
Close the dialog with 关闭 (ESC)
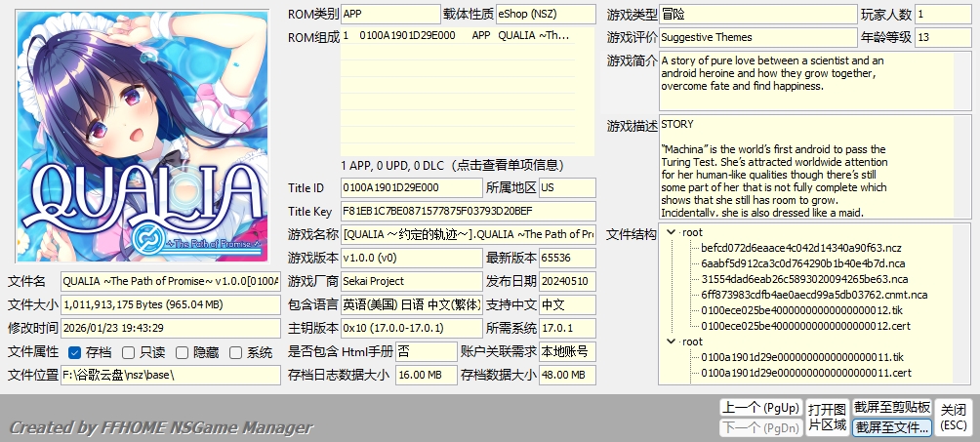(954, 417)
